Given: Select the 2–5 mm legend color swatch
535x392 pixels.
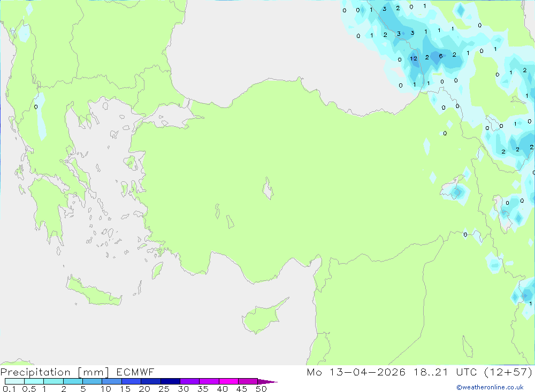Looking at the screenshot, I should [73, 381].
